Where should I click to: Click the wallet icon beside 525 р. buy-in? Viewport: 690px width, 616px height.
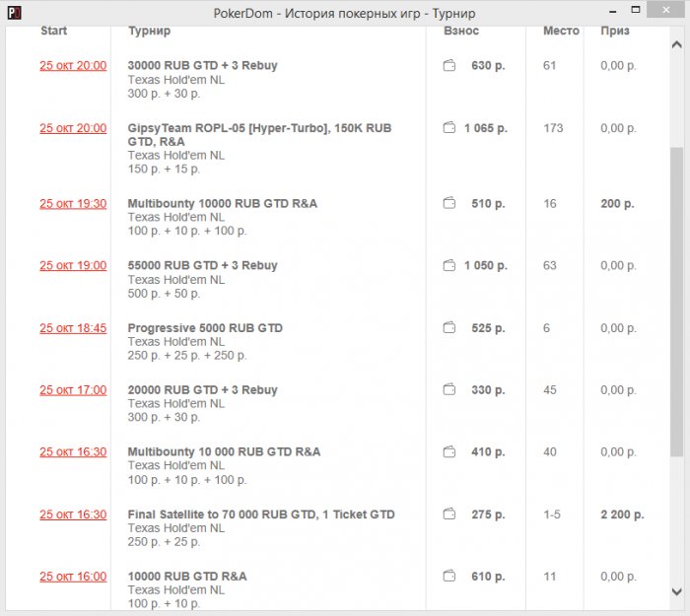coord(449,328)
